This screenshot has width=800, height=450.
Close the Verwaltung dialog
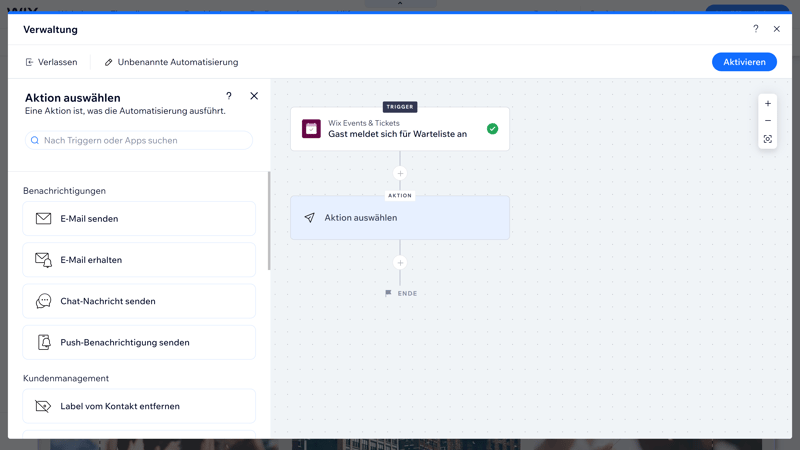(x=777, y=29)
